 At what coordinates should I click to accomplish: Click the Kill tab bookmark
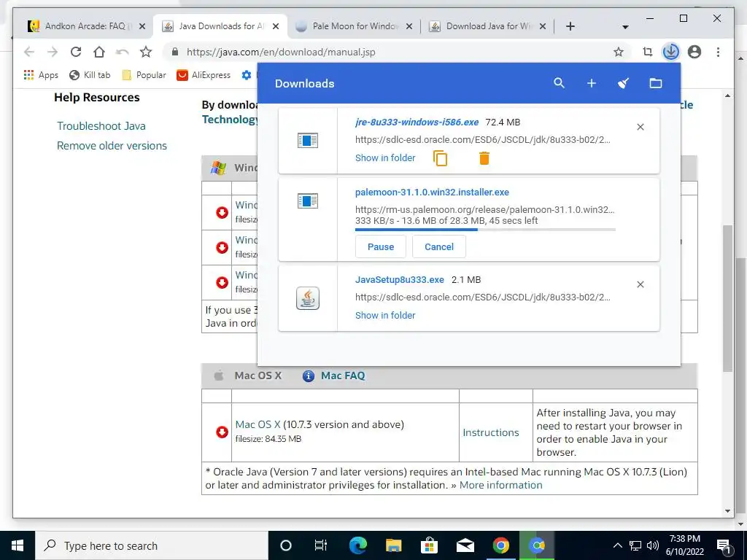click(90, 75)
